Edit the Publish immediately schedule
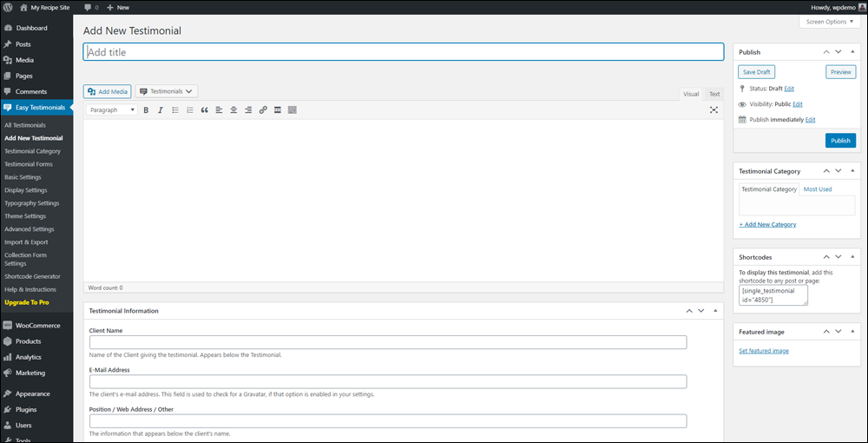This screenshot has height=443, width=868. 810,120
